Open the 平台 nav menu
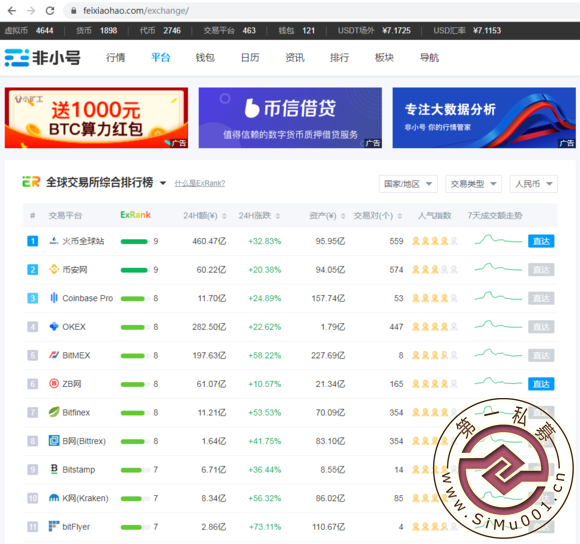The width and height of the screenshot is (580, 544). (x=161, y=58)
